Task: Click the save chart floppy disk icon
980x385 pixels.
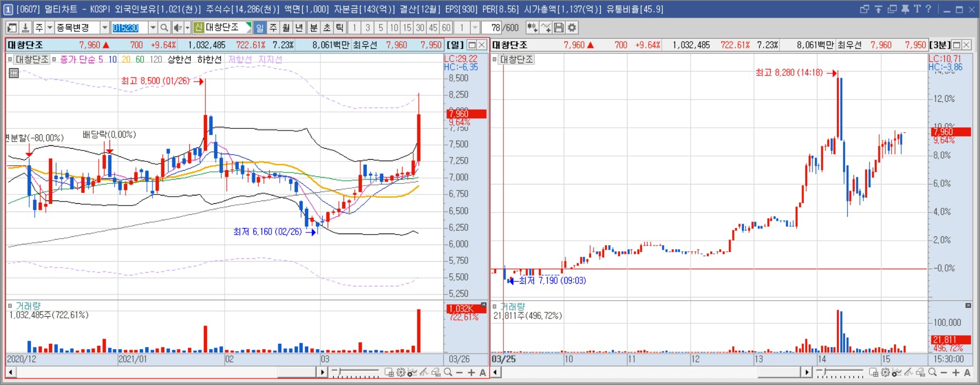Action: pyautogui.click(x=559, y=28)
